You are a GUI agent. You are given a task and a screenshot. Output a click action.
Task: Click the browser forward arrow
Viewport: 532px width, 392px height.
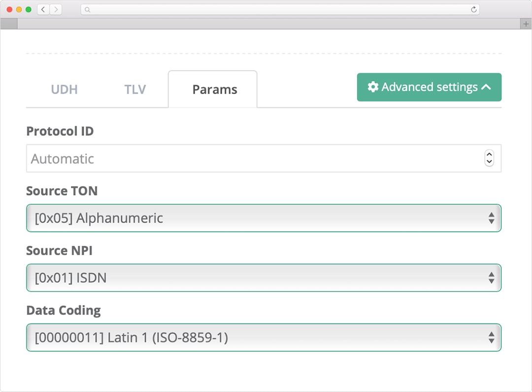(x=56, y=9)
